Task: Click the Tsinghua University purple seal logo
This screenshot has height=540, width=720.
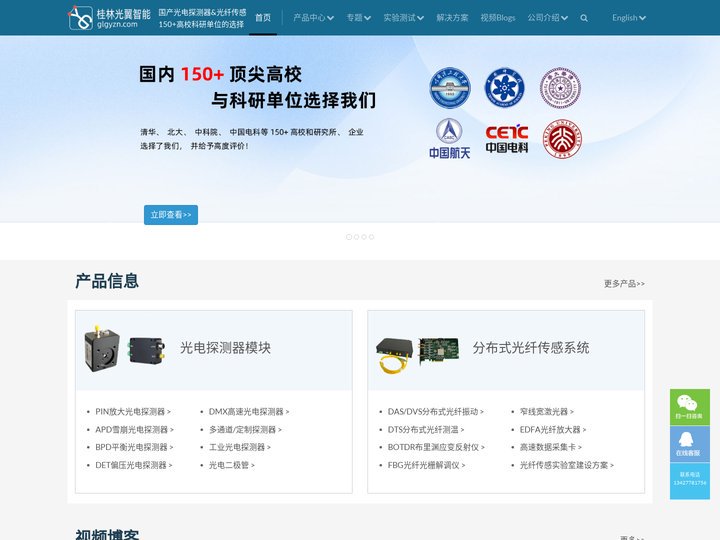Action: pyautogui.click(x=560, y=88)
